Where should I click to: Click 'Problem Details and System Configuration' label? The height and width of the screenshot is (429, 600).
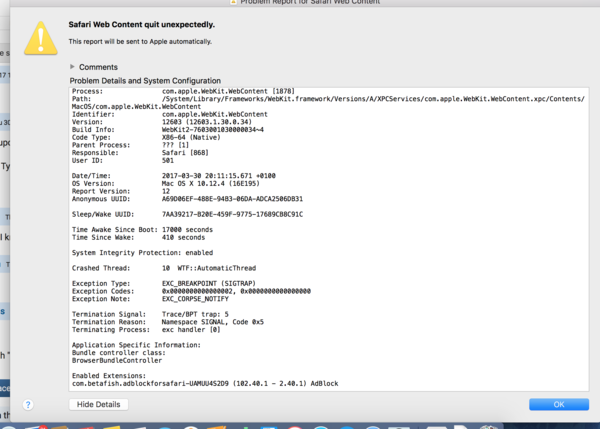click(x=145, y=81)
